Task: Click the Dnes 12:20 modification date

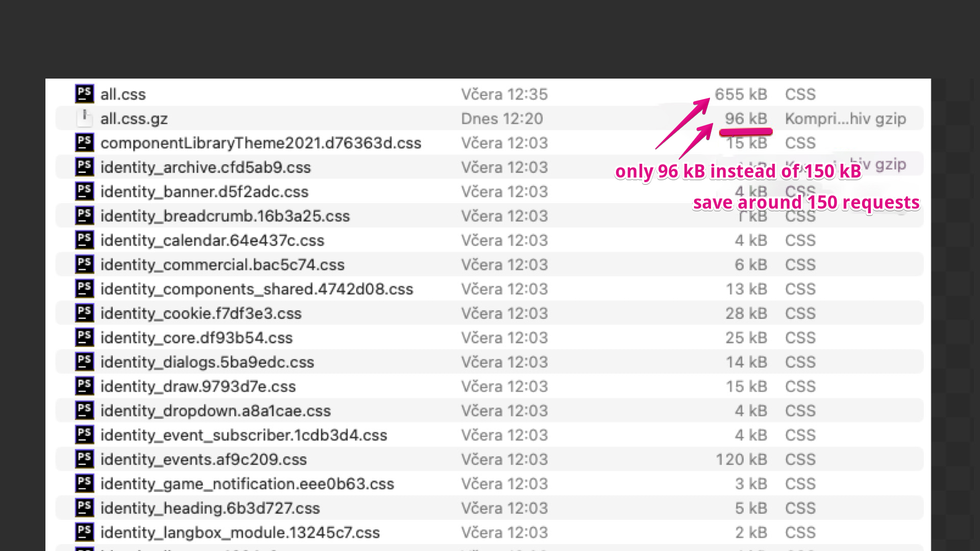Action: (x=502, y=118)
